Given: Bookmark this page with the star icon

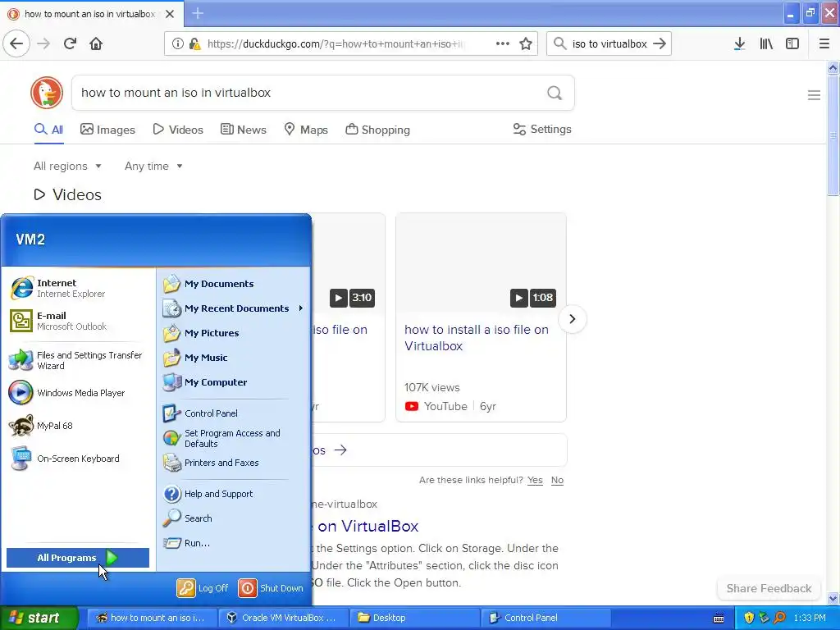Looking at the screenshot, I should (x=526, y=44).
